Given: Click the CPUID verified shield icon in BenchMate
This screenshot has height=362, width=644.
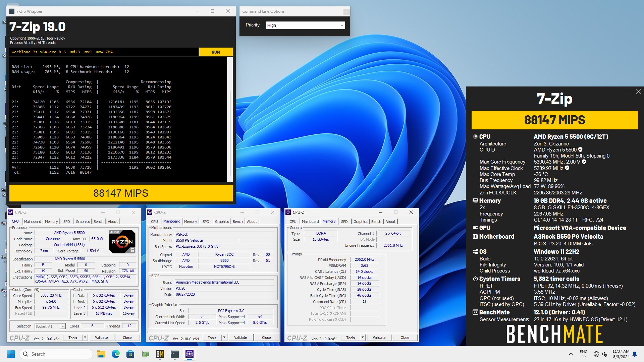Looking at the screenshot, I should click(x=580, y=150).
